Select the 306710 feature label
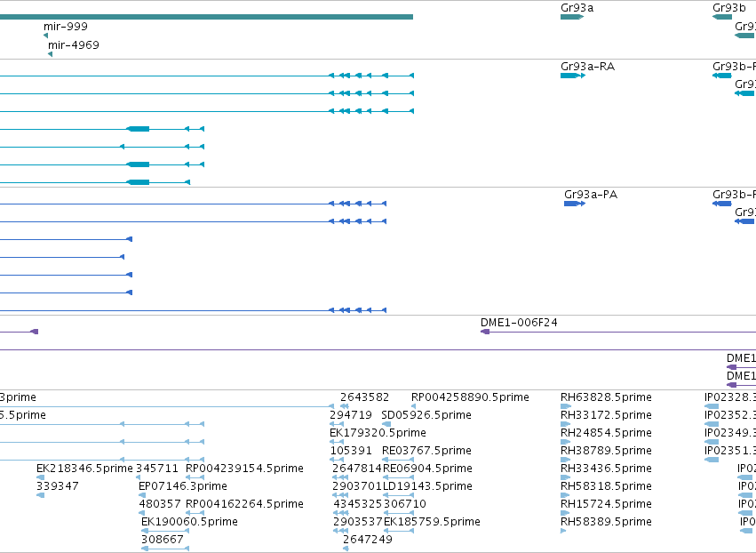 (x=405, y=504)
